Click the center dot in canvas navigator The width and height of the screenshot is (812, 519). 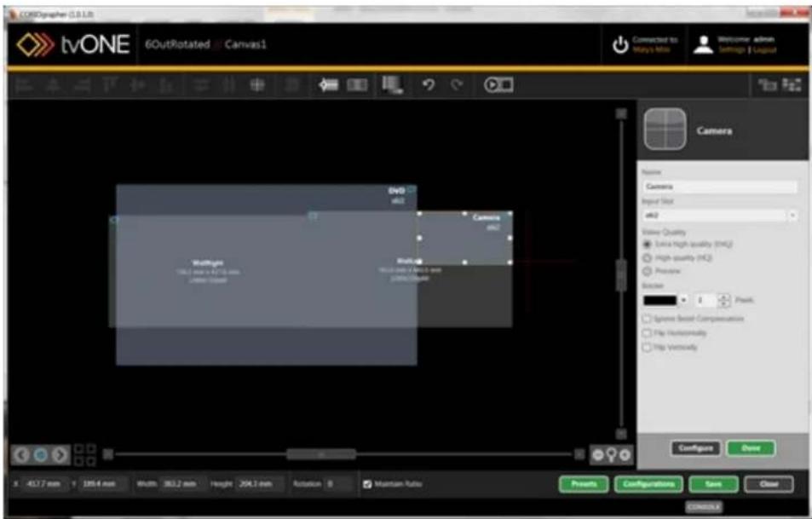point(41,455)
